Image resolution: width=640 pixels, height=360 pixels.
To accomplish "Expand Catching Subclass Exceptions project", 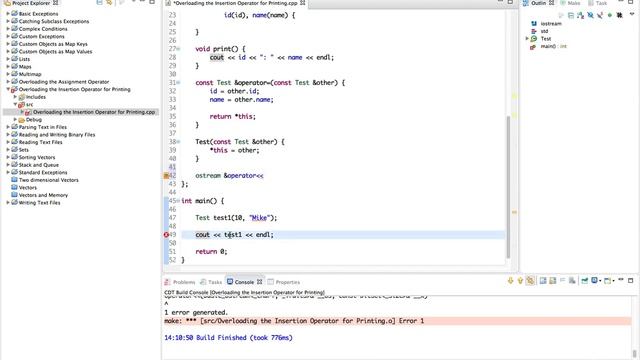I will tap(8, 21).
